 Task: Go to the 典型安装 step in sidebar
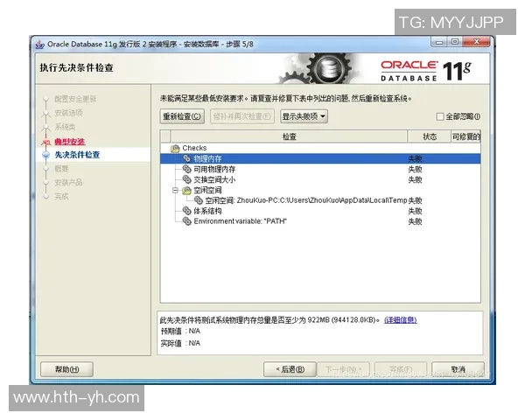coord(70,142)
